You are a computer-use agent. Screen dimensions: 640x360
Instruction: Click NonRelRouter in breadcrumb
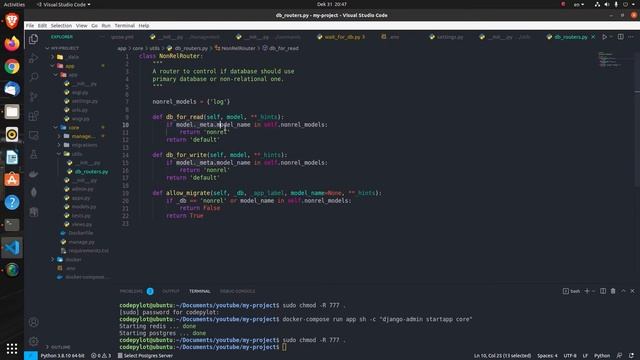[238, 48]
